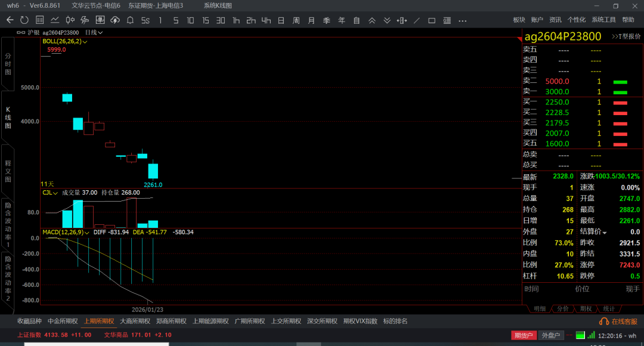Screen dimensions: 644x346
Task: Select the 1h period button
Action: tap(236, 20)
